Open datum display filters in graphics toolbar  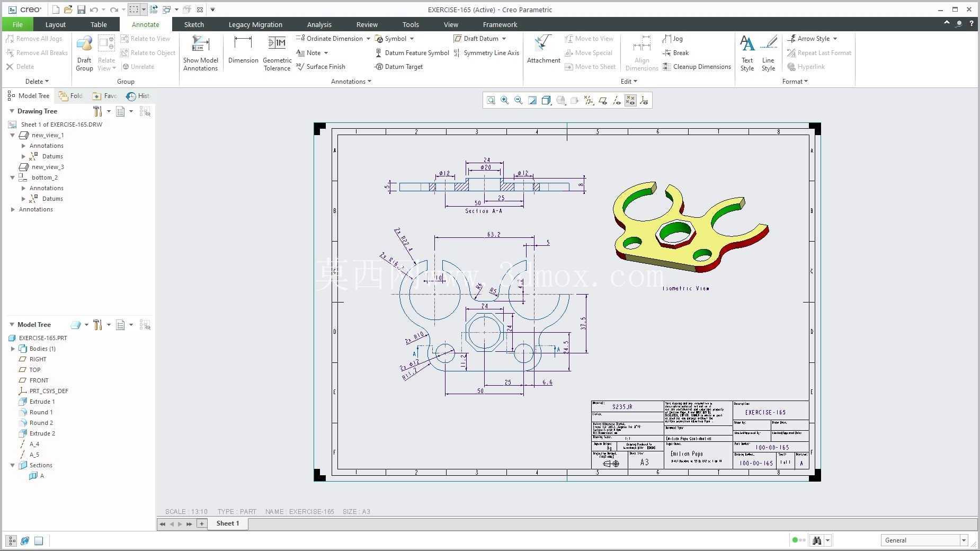click(x=589, y=100)
